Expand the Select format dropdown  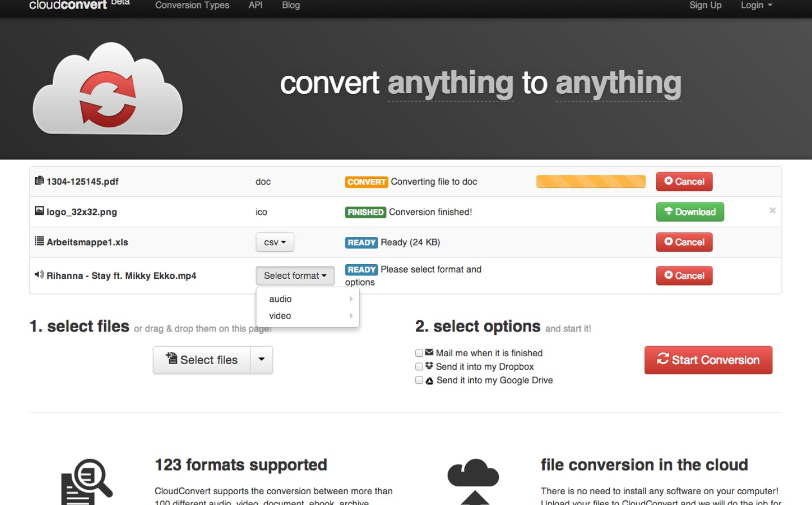295,276
